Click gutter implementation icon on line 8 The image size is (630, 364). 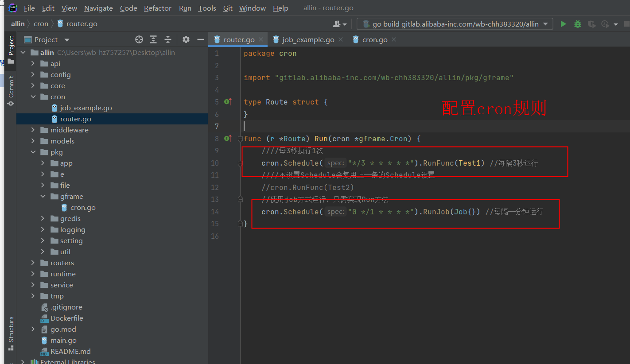pos(228,139)
